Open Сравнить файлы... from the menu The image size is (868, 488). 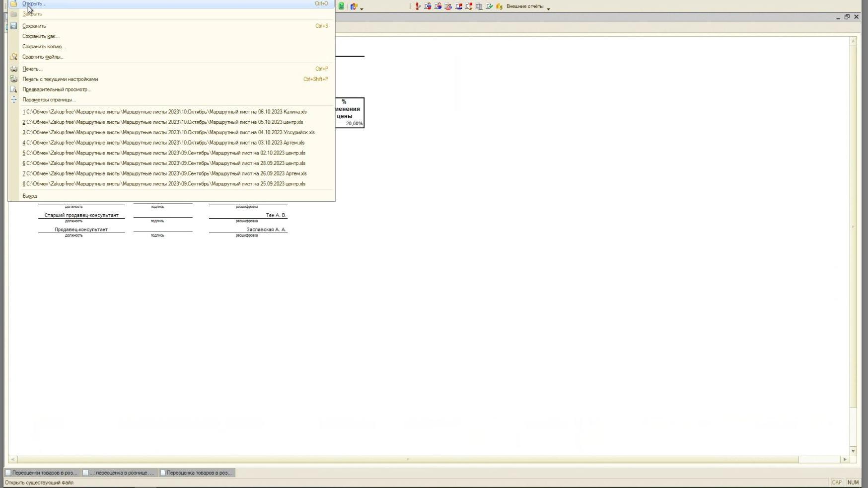171,57
